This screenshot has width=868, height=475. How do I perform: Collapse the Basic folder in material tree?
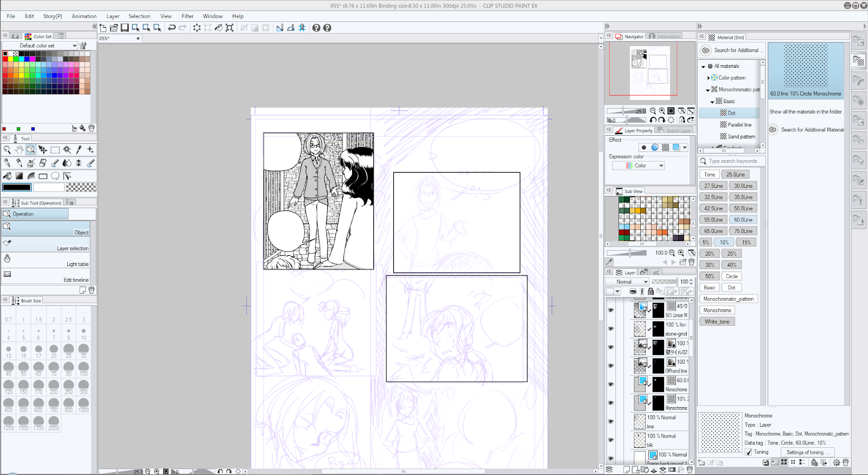pos(712,102)
